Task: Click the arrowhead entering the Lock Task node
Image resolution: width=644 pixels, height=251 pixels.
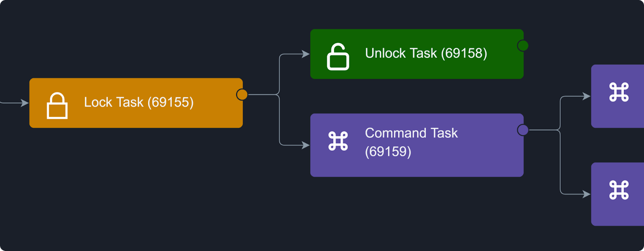Action: (x=25, y=103)
